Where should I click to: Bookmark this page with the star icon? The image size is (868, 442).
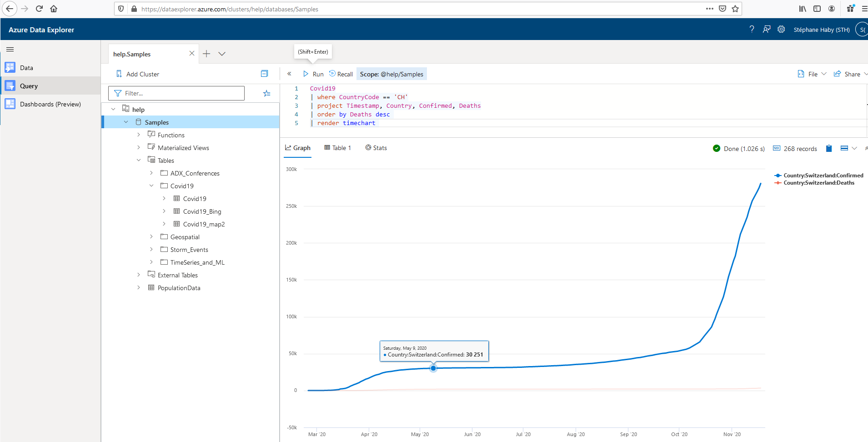735,9
